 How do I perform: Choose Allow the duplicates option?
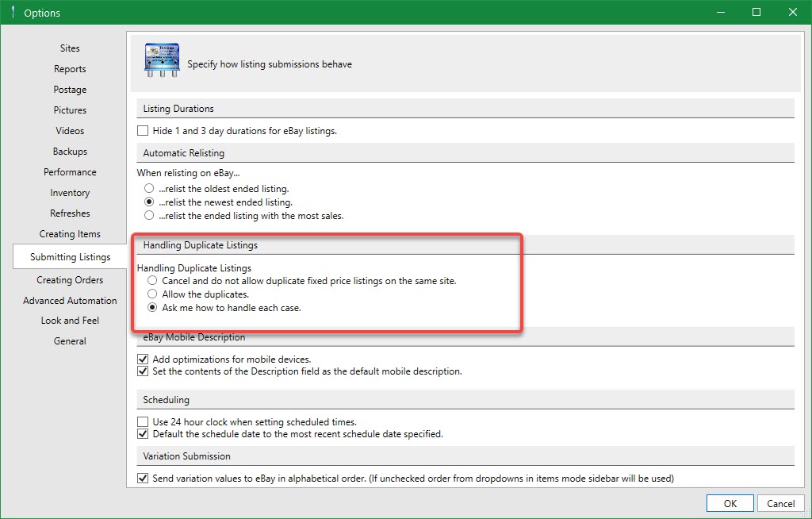click(152, 294)
